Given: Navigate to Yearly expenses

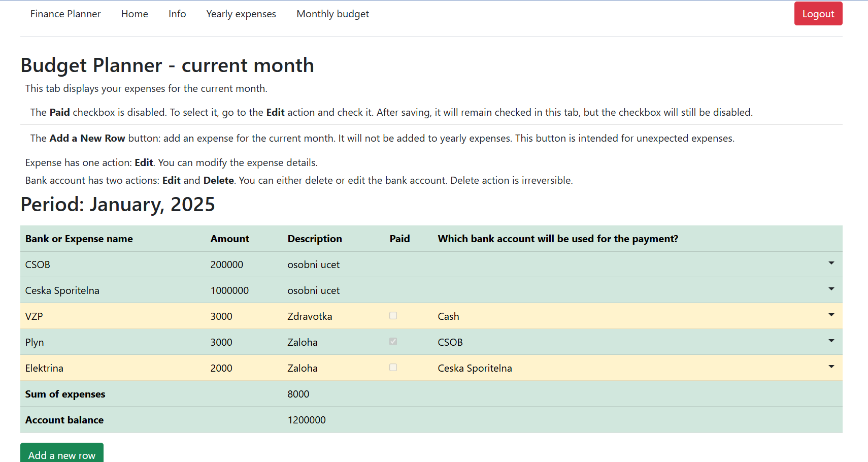Looking at the screenshot, I should coord(241,14).
